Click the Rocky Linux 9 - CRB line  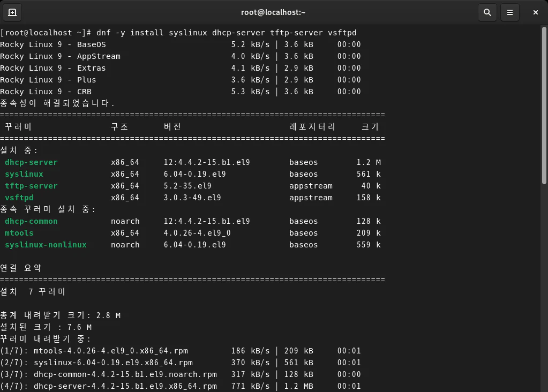[x=181, y=92]
